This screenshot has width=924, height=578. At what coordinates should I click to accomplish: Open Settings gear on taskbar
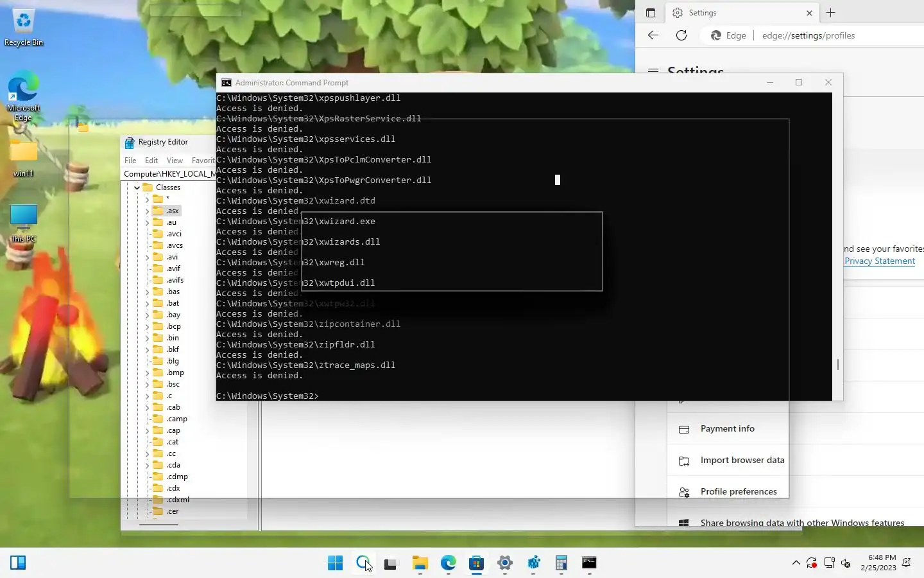tap(505, 563)
